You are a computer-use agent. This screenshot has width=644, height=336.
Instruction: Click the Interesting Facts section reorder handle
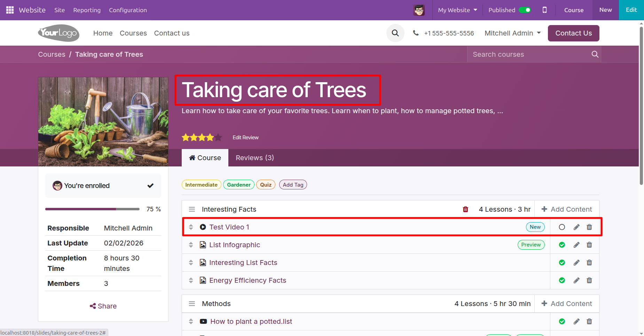click(x=192, y=209)
